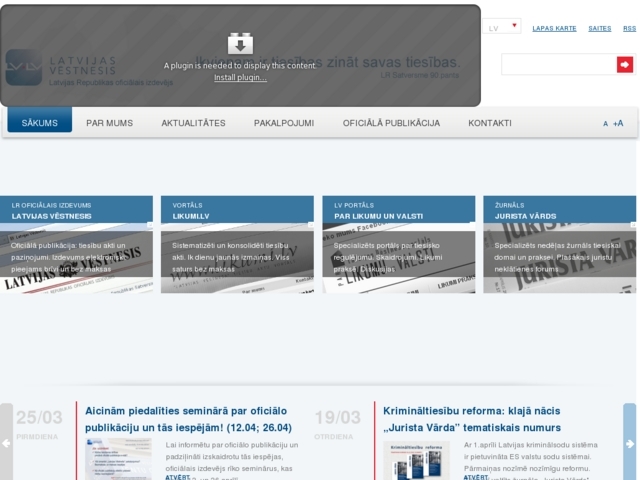The image size is (640, 480).
Task: Open Oficiālā publikācija menu item
Action: click(x=391, y=123)
